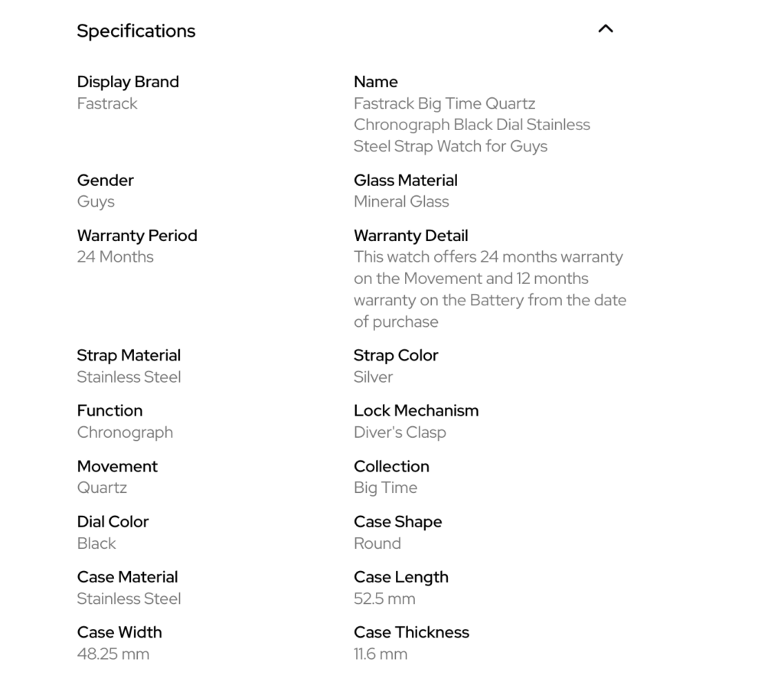This screenshot has width=784, height=685.
Task: Click the Strap Material label
Action: (129, 355)
